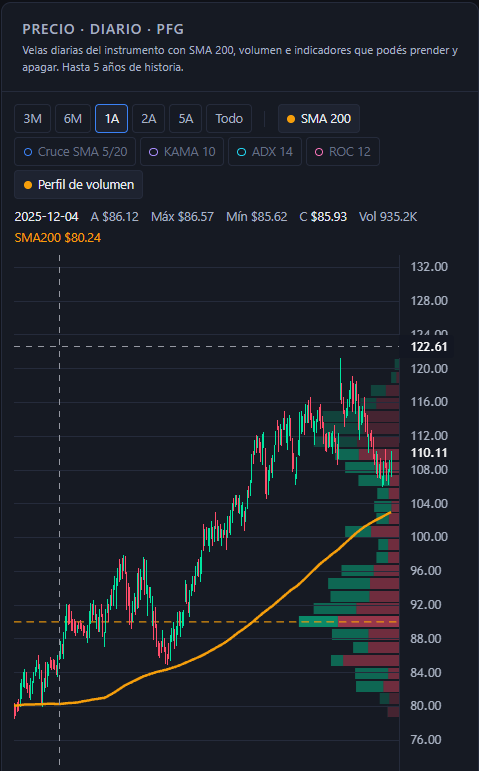Image resolution: width=479 pixels, height=771 pixels.
Task: Click the SMA200 $80.24 readout
Action: point(58,237)
